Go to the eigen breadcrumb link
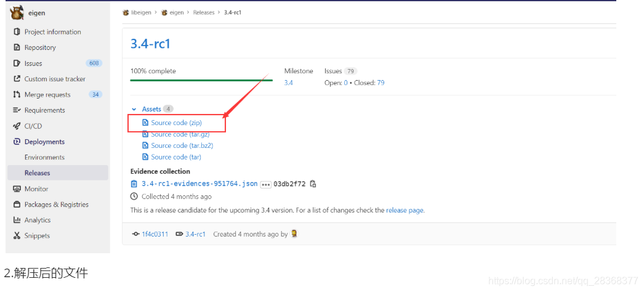The width and height of the screenshot is (644, 292). [177, 12]
